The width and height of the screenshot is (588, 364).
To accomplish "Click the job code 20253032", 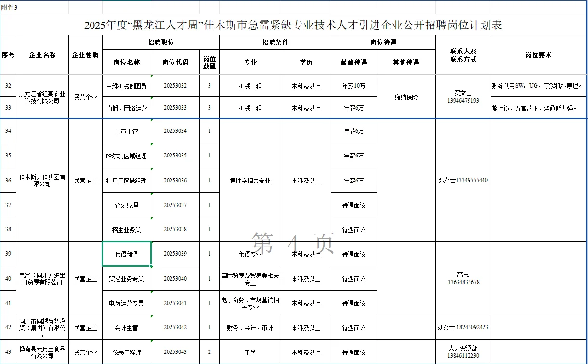I will point(175,86).
